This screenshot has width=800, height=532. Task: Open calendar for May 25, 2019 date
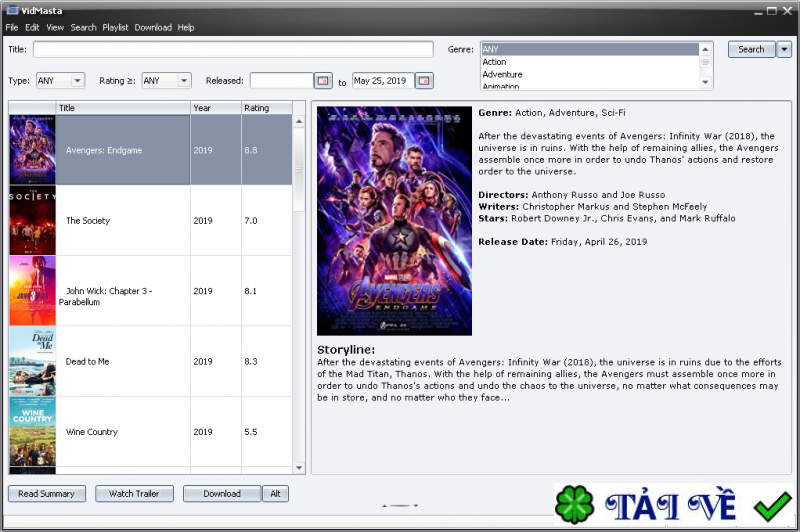(x=424, y=81)
